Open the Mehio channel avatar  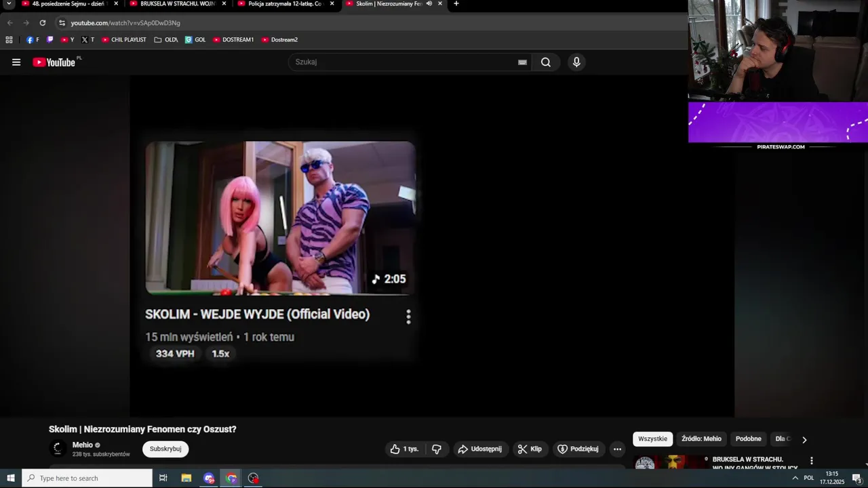[x=58, y=449]
